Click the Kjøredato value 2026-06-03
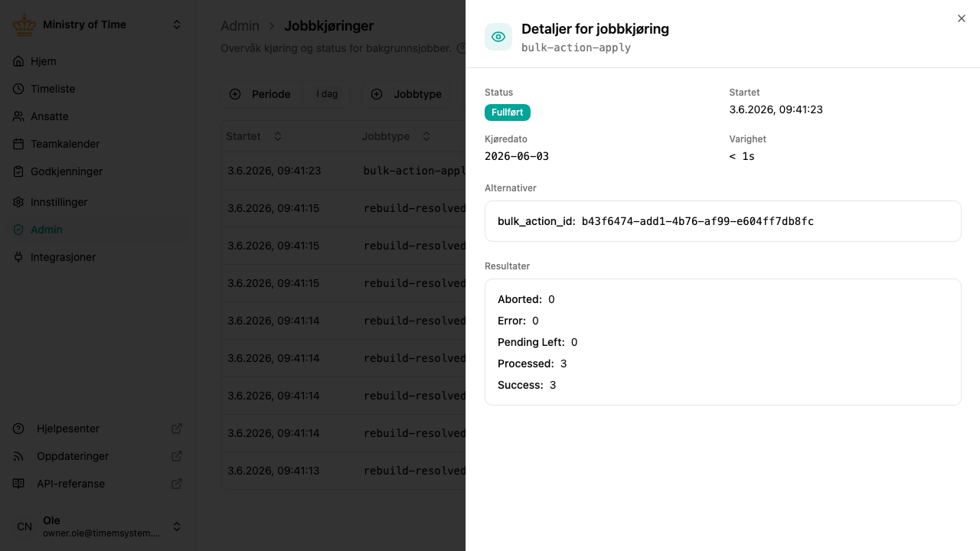 pyautogui.click(x=517, y=156)
